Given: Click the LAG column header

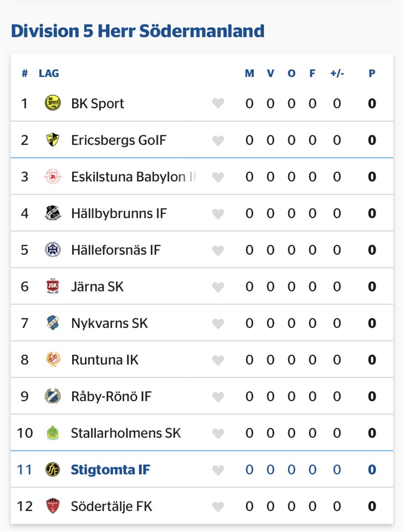Looking at the screenshot, I should [49, 73].
